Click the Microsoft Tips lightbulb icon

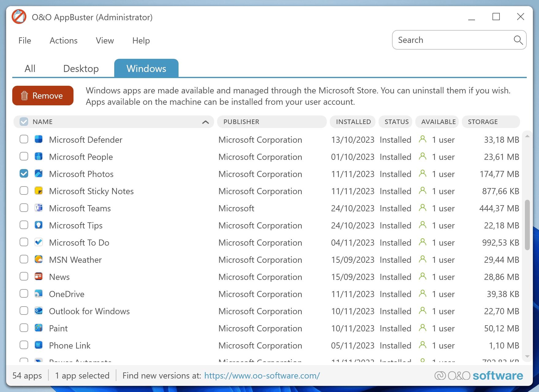(39, 225)
